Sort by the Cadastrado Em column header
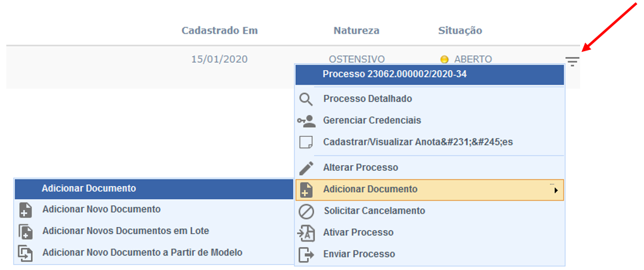 [220, 31]
